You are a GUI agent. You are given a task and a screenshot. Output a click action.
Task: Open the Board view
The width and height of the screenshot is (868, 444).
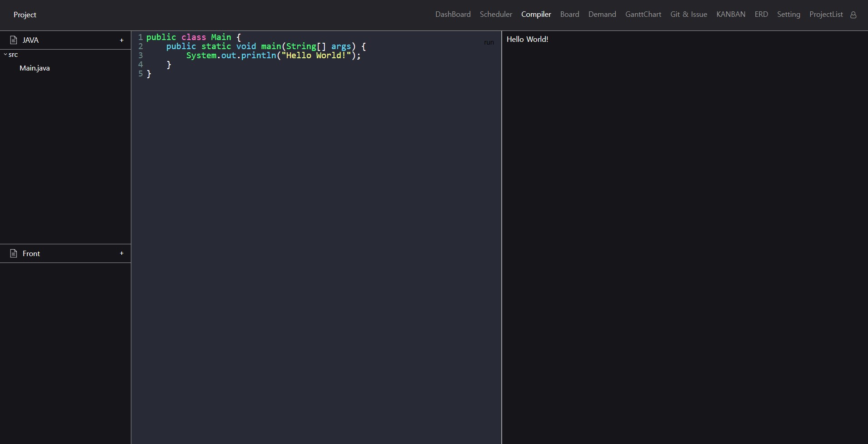569,14
